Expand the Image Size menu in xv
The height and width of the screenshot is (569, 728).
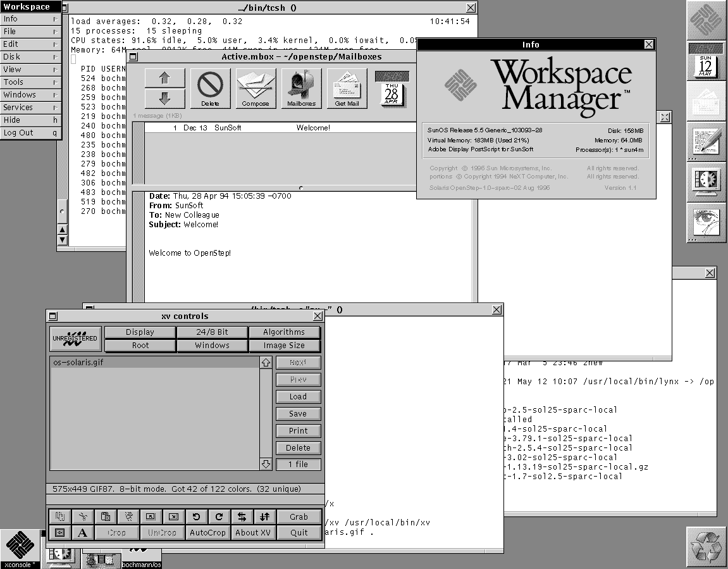tap(284, 346)
